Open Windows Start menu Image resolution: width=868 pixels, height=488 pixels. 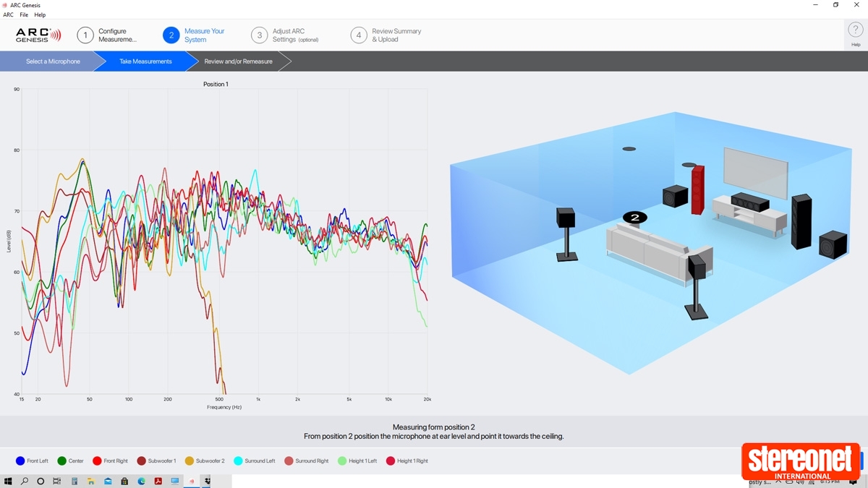[8, 481]
